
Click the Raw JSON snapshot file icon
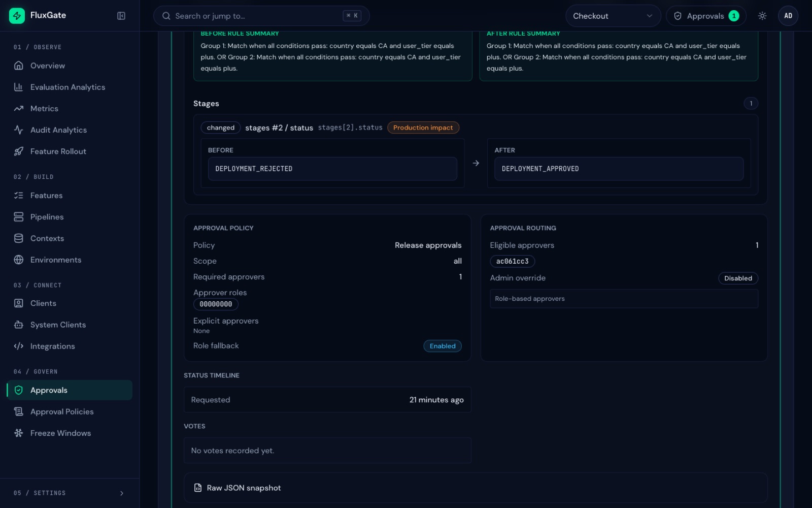point(198,488)
